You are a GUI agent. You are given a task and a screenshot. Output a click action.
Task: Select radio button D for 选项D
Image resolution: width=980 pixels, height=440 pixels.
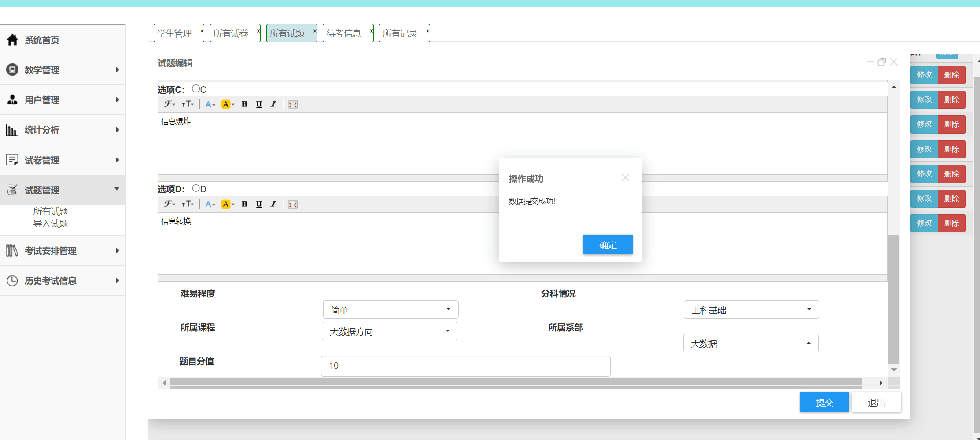pyautogui.click(x=196, y=188)
